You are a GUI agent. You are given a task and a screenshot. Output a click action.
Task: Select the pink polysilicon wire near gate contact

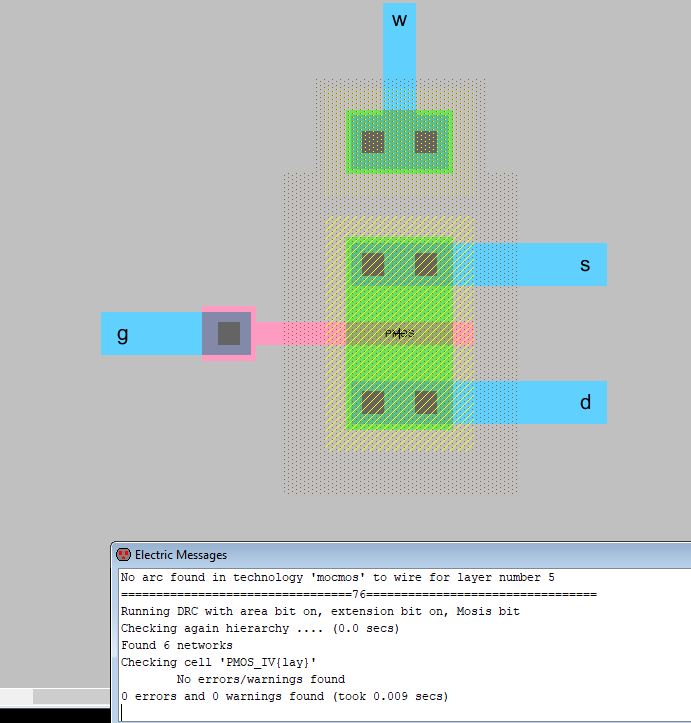290,333
